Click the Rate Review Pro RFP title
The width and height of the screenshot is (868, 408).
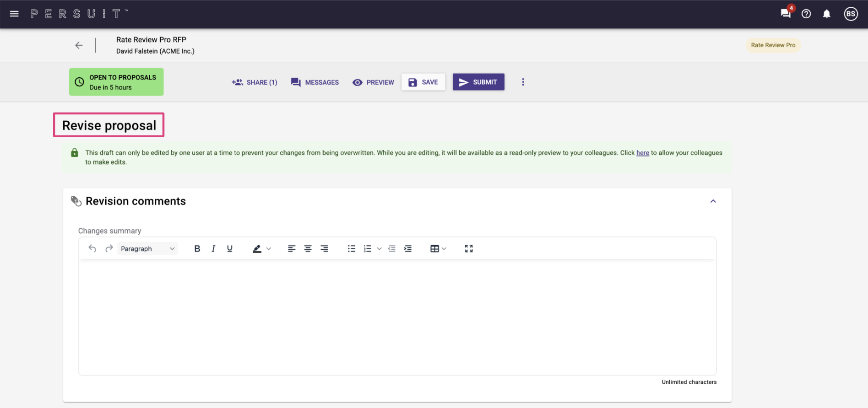151,39
